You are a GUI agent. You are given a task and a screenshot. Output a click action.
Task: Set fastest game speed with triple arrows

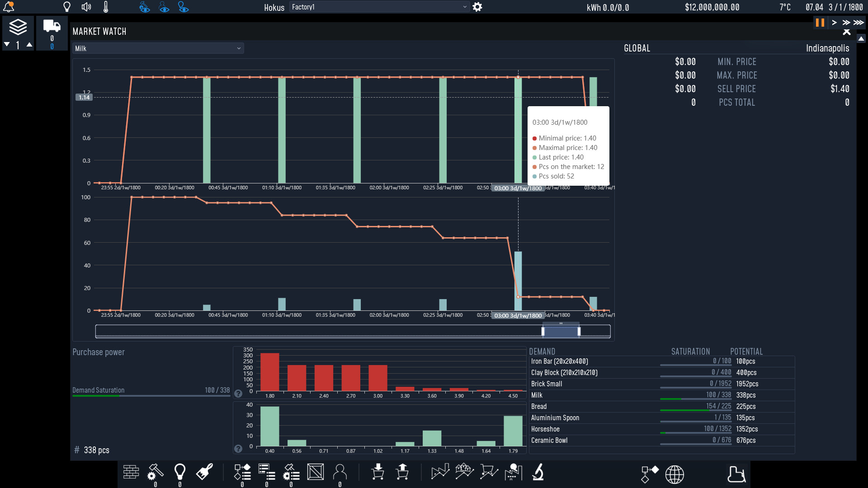click(x=859, y=23)
